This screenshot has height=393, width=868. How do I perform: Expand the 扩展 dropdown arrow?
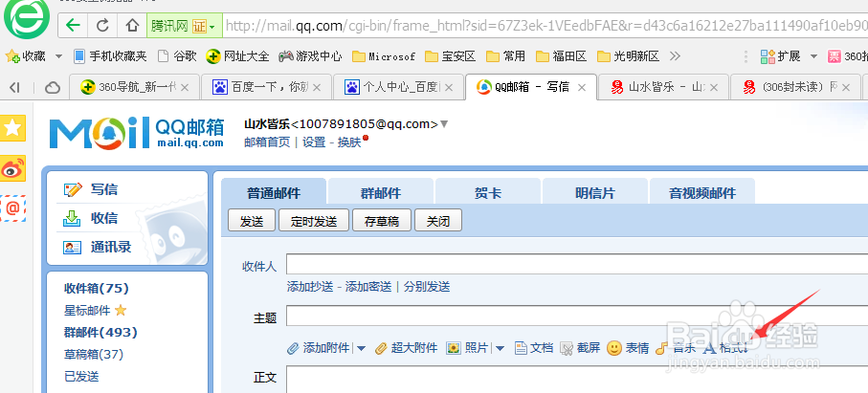tap(813, 56)
